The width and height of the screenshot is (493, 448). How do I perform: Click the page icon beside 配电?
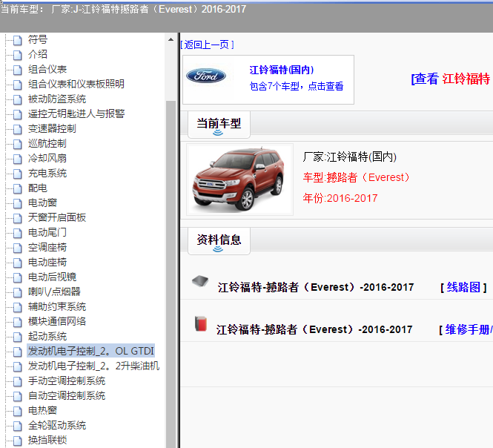[18, 188]
